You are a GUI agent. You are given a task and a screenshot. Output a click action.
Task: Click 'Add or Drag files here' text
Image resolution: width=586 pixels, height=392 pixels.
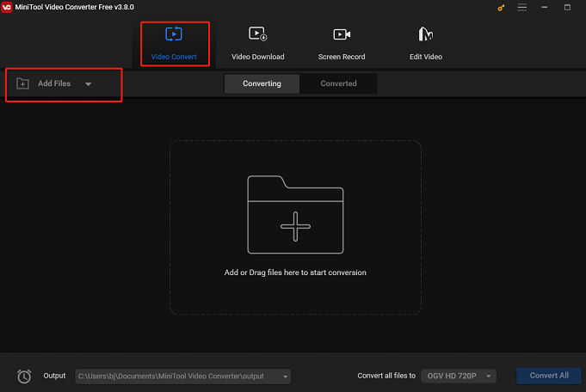click(295, 273)
